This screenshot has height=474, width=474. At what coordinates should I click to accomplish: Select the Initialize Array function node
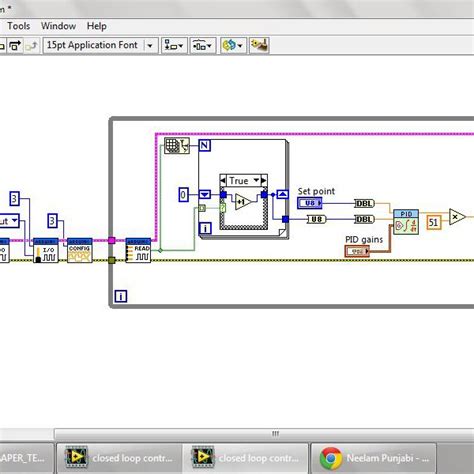(x=177, y=146)
